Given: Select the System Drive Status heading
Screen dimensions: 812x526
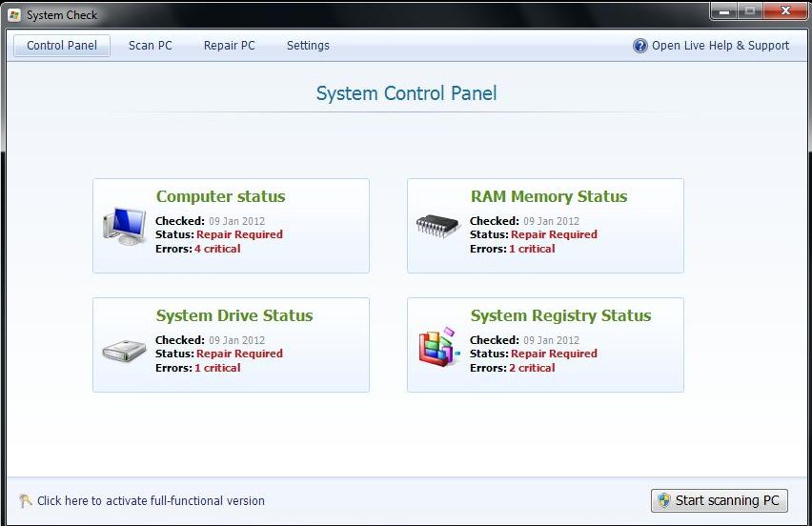Looking at the screenshot, I should point(234,316).
